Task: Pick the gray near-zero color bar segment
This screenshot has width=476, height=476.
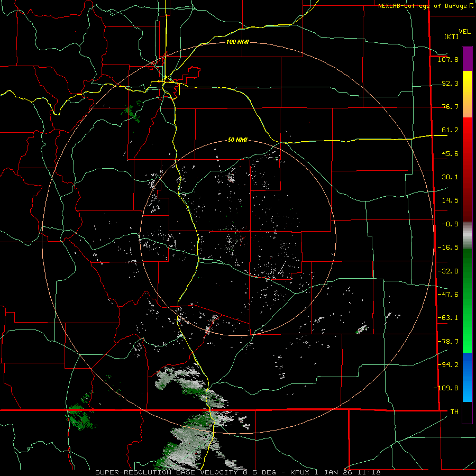Action: click(x=467, y=235)
